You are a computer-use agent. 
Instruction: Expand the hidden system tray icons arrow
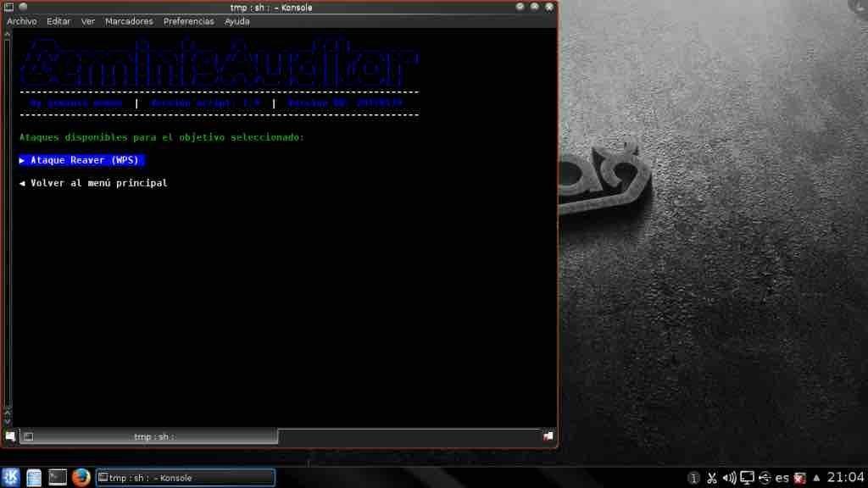pyautogui.click(x=816, y=478)
